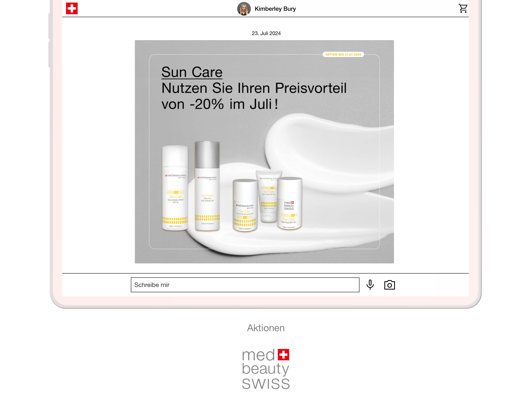
Task: Tap the red Swiss cross logo
Action: coord(72,8)
